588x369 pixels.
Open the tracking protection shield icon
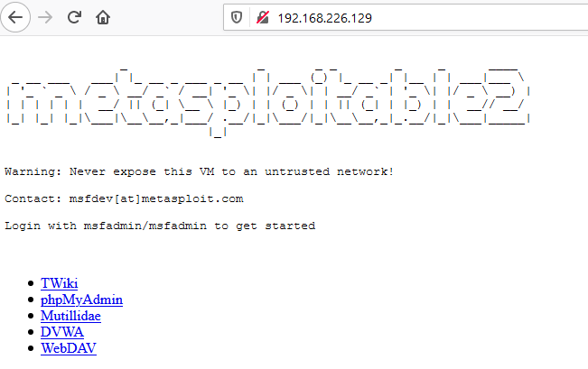pyautogui.click(x=237, y=17)
